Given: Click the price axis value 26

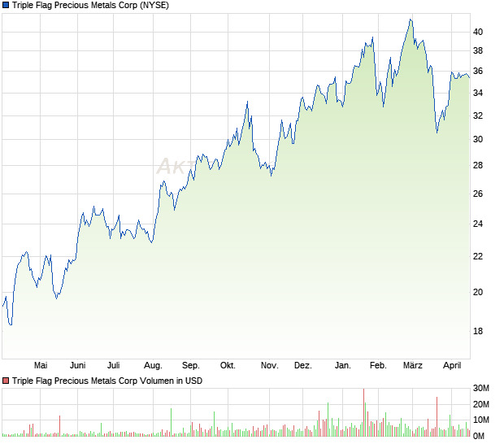Looking at the screenshot, I should pyautogui.click(x=478, y=194).
